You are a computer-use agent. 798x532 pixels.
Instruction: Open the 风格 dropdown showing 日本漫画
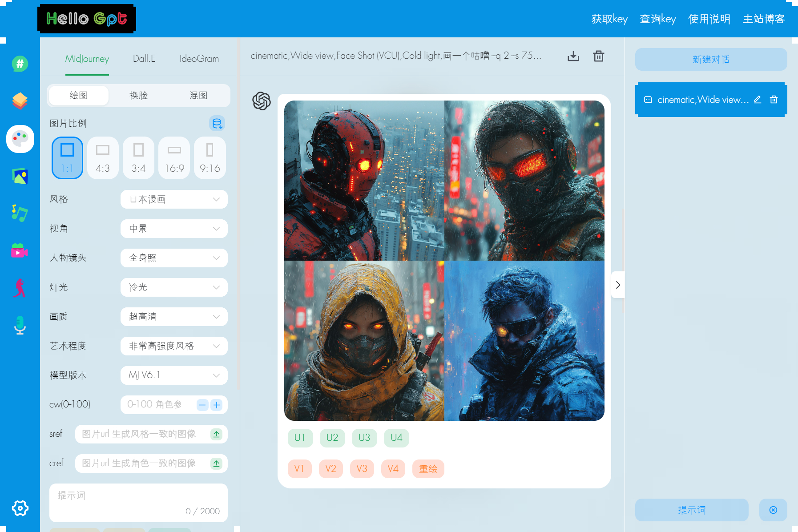pyautogui.click(x=174, y=199)
